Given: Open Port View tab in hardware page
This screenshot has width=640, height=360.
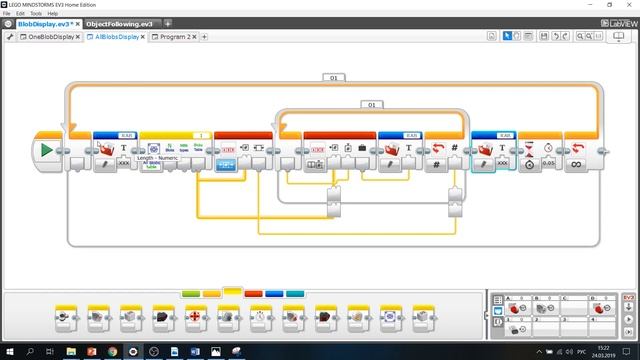Looking at the screenshot, I should [498, 311].
